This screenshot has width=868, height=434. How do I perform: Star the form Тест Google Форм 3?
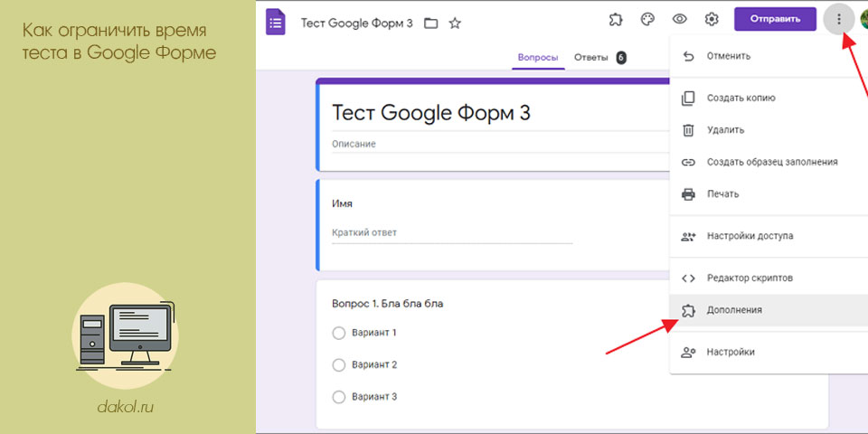pyautogui.click(x=455, y=24)
